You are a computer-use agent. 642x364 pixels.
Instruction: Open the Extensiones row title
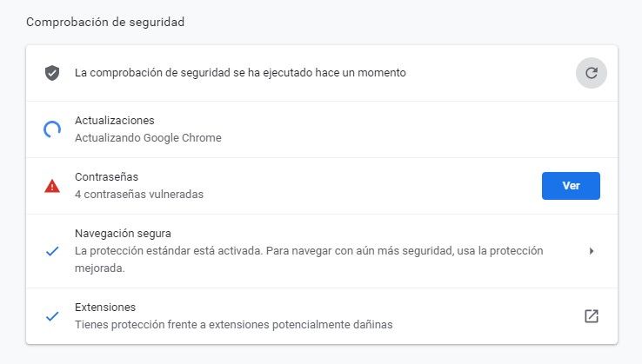pos(105,308)
